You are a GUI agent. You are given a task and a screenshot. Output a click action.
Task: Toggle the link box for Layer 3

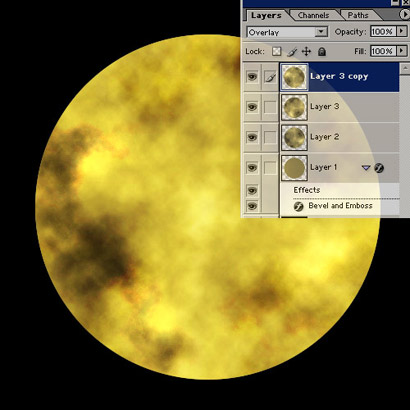coord(270,107)
